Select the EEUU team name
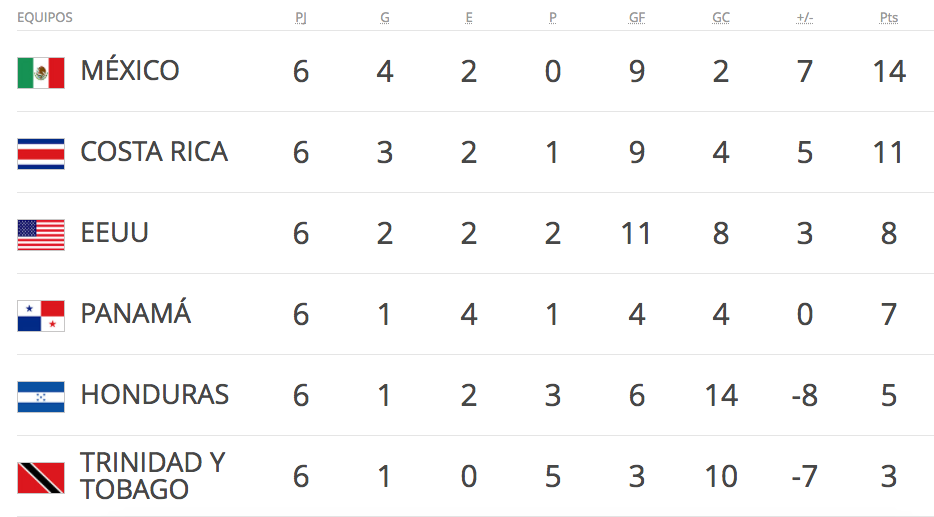The height and width of the screenshot is (517, 934). (x=114, y=233)
